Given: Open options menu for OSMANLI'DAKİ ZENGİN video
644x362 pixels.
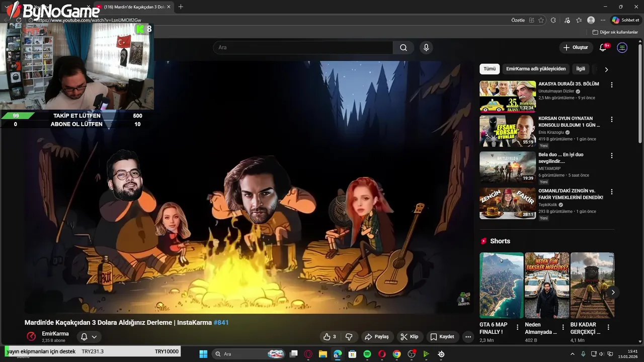Looking at the screenshot, I should pos(612,192).
